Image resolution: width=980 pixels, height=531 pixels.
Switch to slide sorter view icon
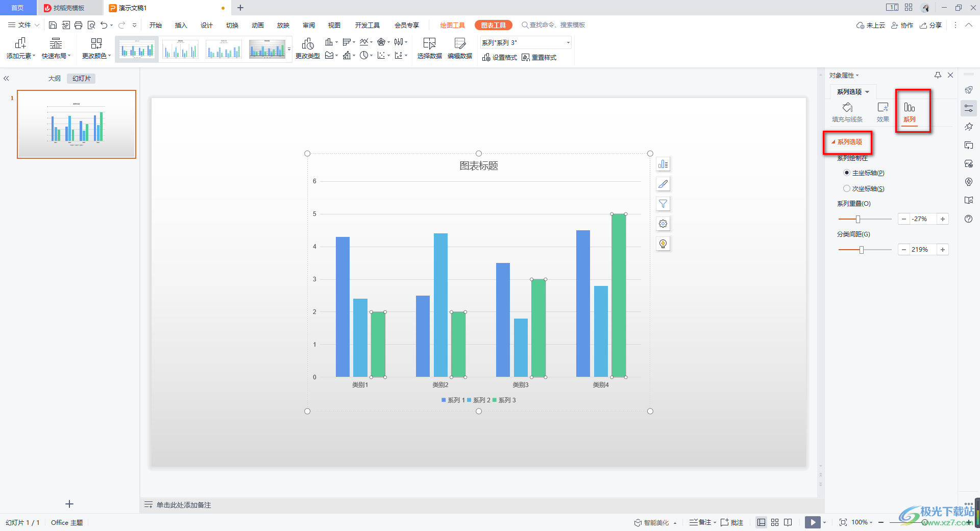pos(775,522)
